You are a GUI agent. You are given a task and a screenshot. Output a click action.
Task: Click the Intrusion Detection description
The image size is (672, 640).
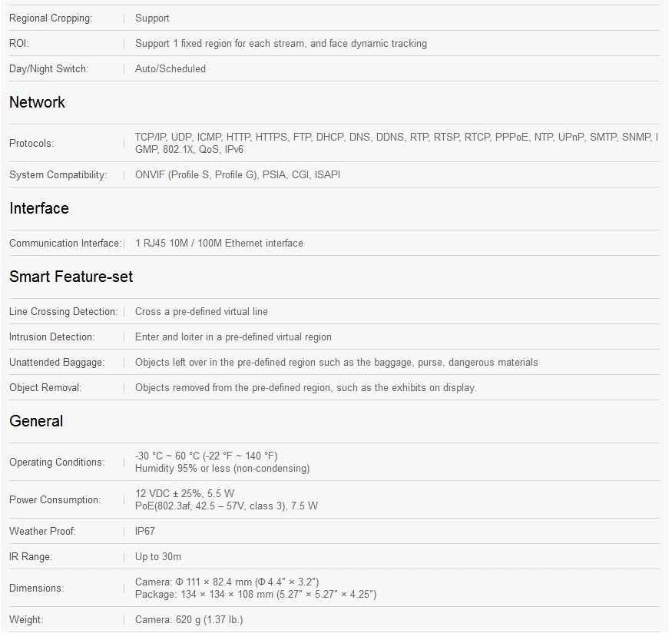tap(233, 337)
